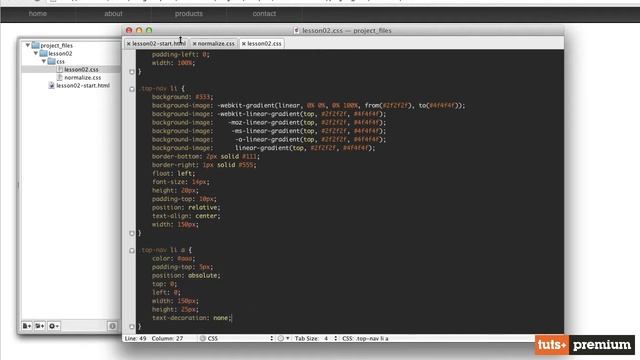Close the normalize.css tab

click(x=195, y=43)
